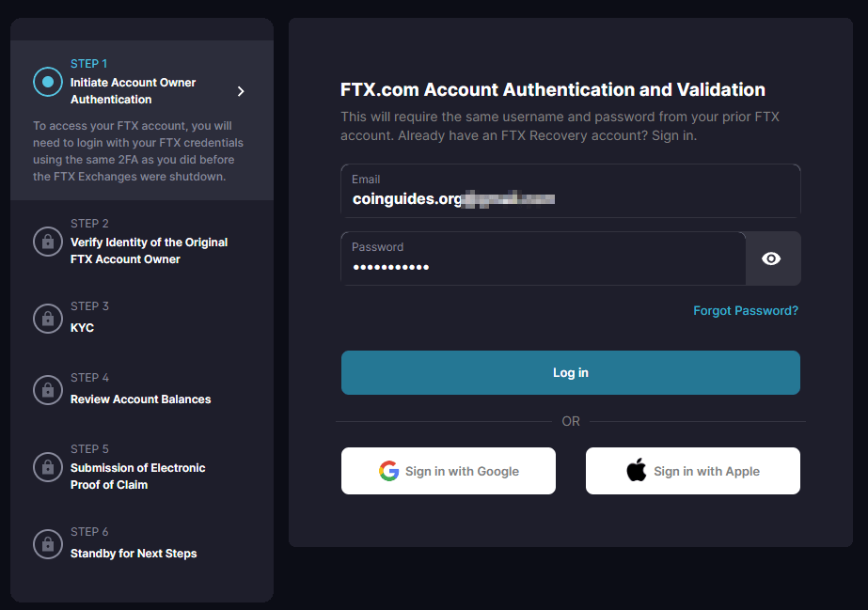
Task: Open the Forgot Password link
Action: pyautogui.click(x=746, y=310)
